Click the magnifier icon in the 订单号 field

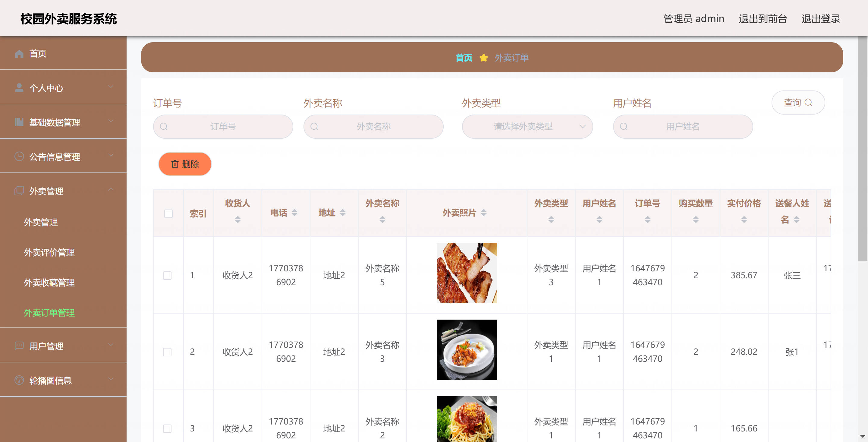(x=164, y=126)
